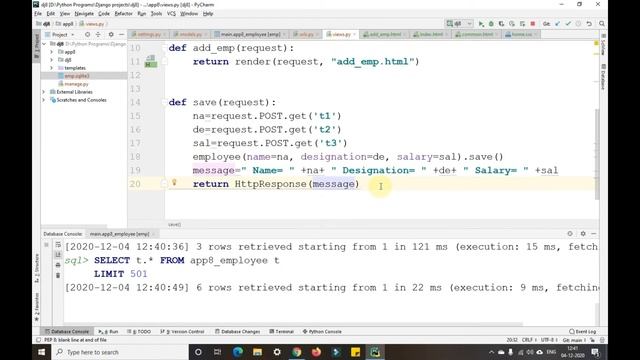Switch to the main.app8_employee editor tab

250,34
